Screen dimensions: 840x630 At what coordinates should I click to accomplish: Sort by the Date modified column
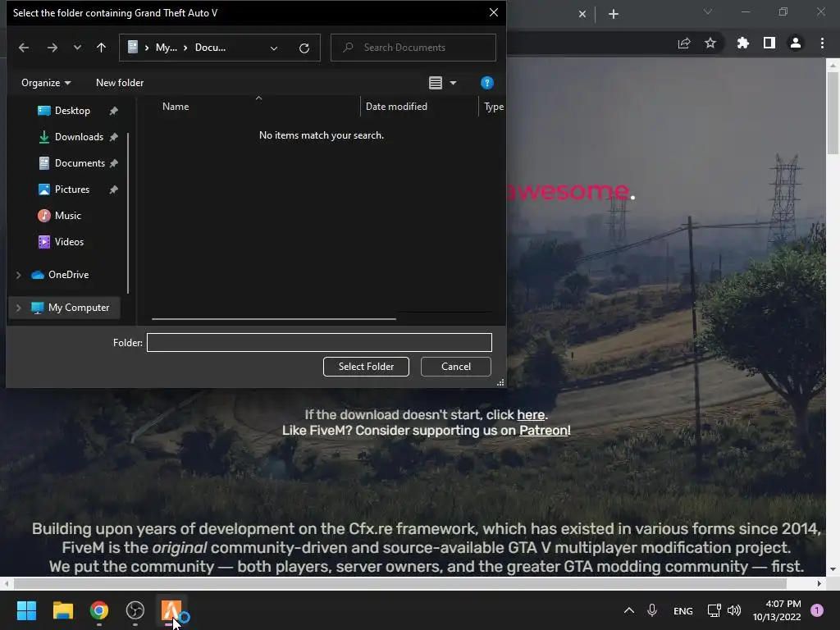pyautogui.click(x=396, y=107)
